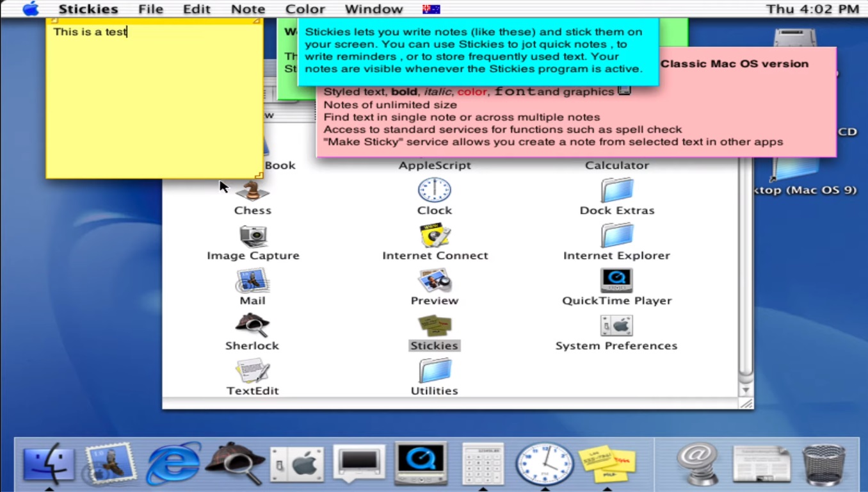Viewport: 868px width, 492px height.
Task: Launch QuickTime Player from the Dock
Action: tap(421, 463)
